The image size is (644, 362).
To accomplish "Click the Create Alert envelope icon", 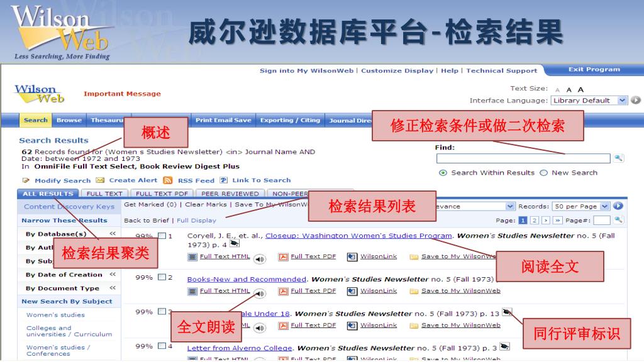I will [x=100, y=180].
